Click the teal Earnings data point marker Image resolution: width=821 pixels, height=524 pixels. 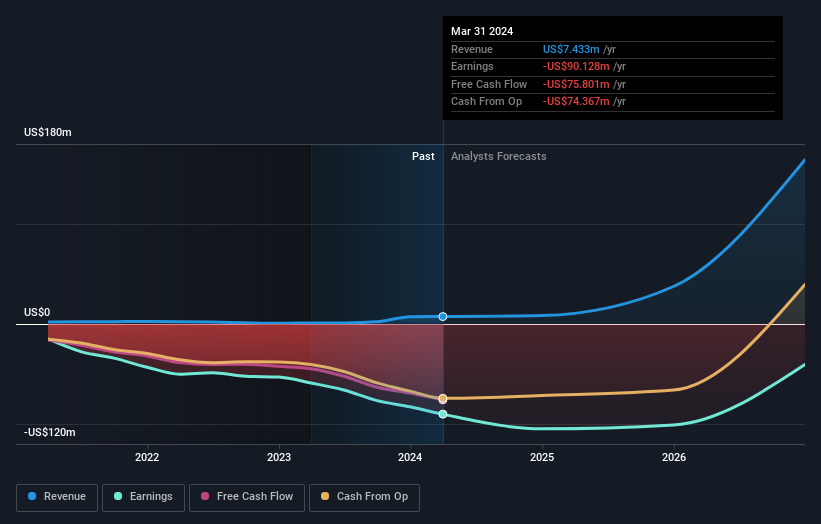(x=443, y=414)
